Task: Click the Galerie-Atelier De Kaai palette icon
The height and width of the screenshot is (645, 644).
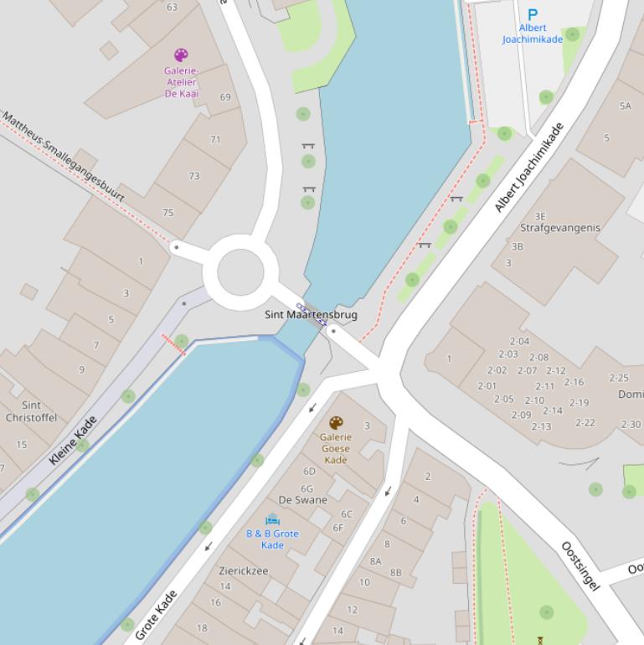Action: click(x=181, y=54)
